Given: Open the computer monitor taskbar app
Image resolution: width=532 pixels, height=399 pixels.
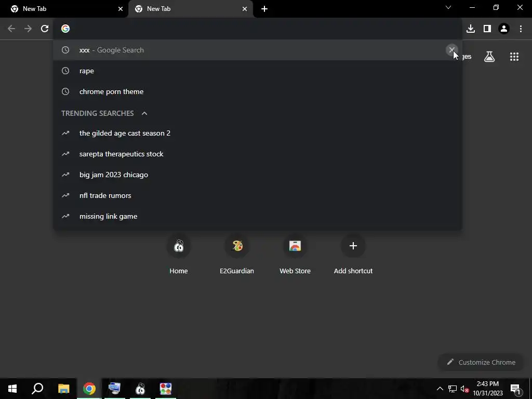Looking at the screenshot, I should pos(115,389).
